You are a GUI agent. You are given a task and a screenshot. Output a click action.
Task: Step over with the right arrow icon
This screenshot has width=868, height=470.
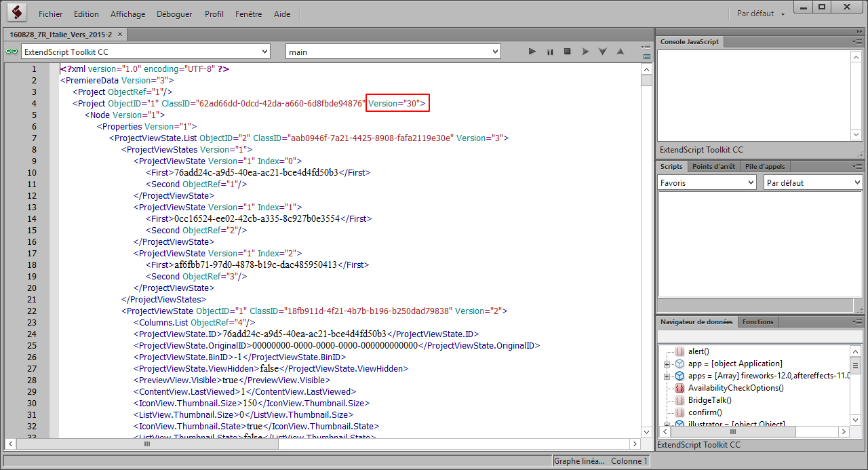pos(585,52)
